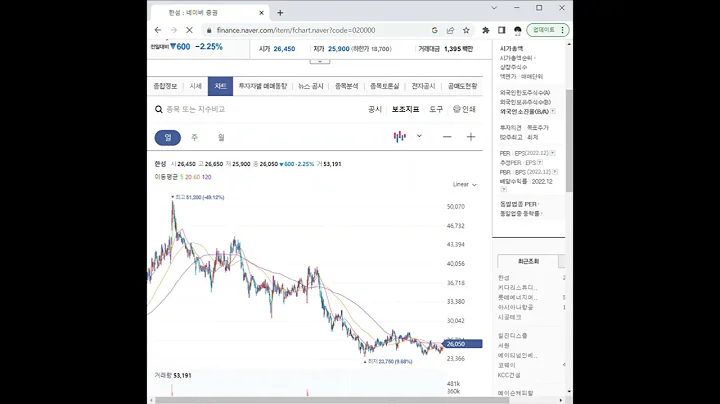Image resolution: width=720 pixels, height=404 pixels.
Task: Click the 최고 51,200 high marker
Action: [x=198, y=197]
